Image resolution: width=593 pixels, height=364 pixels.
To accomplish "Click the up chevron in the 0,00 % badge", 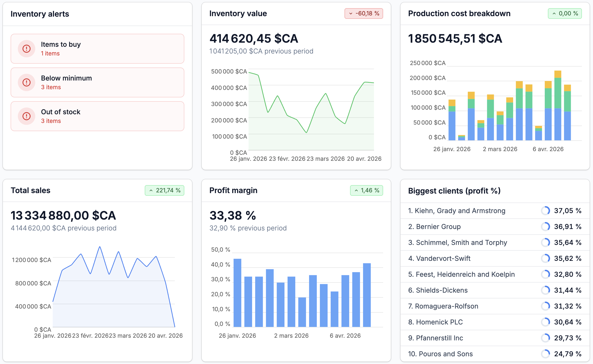I will 554,13.
